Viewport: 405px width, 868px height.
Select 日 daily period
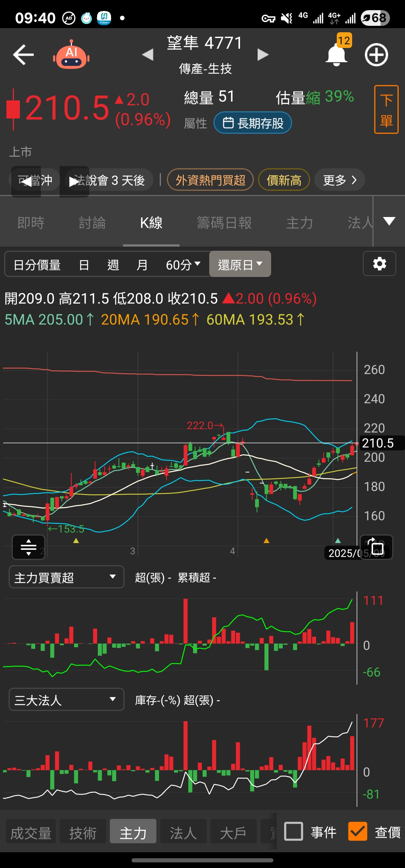pos(84,265)
